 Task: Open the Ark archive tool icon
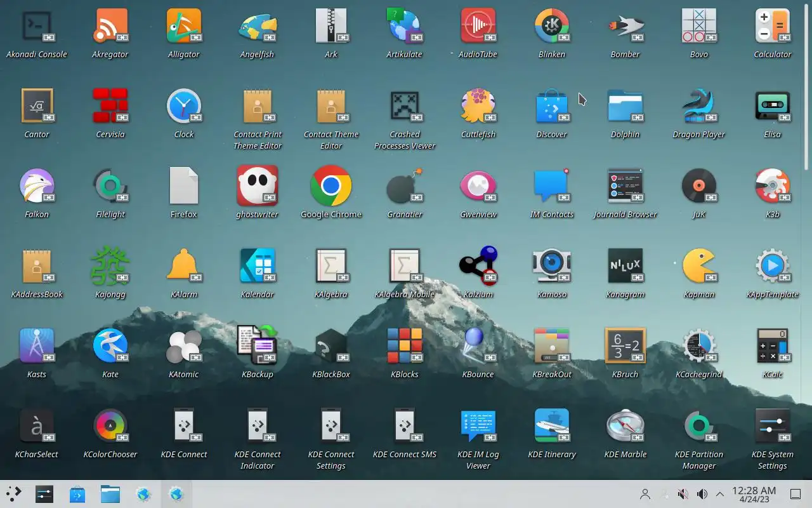pos(331,25)
